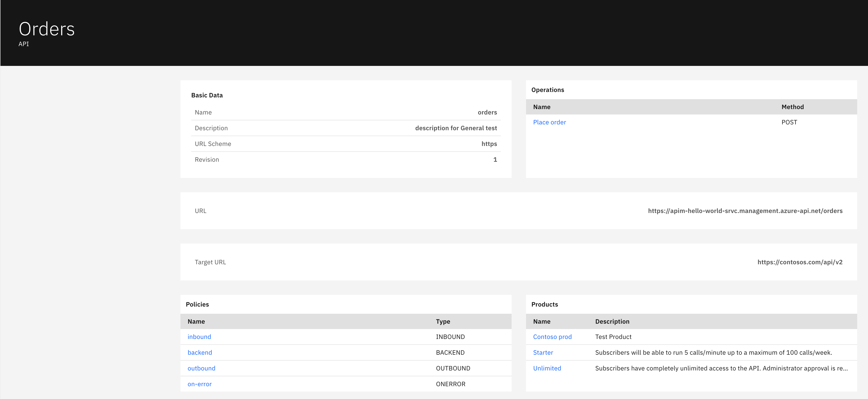Click the Orders page title
868x399 pixels.
[x=47, y=29]
